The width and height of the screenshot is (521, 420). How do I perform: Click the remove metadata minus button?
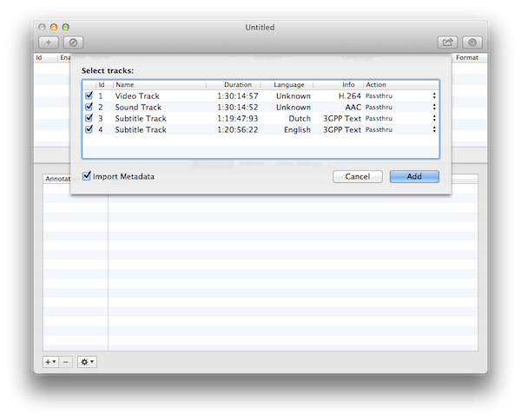[x=66, y=362]
